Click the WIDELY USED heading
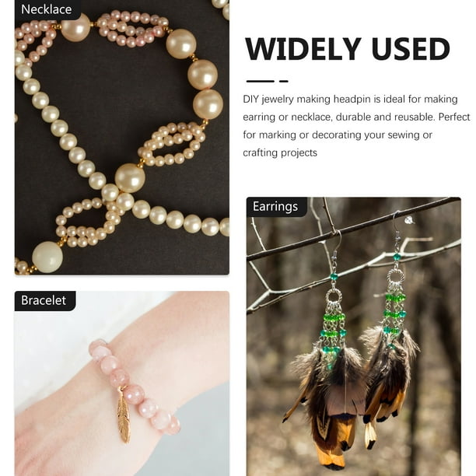The width and height of the screenshot is (476, 476). click(x=348, y=48)
